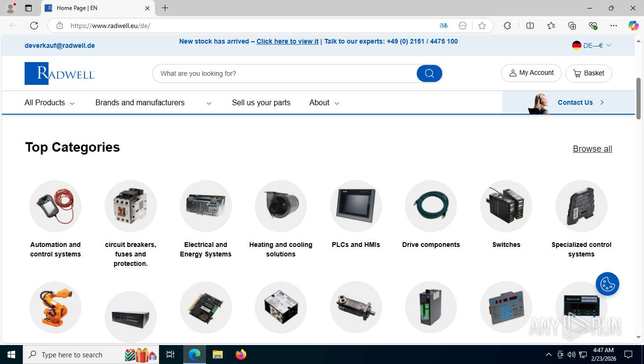Open Sell us your parts page
Image resolution: width=644 pixels, height=364 pixels.
[x=261, y=103]
